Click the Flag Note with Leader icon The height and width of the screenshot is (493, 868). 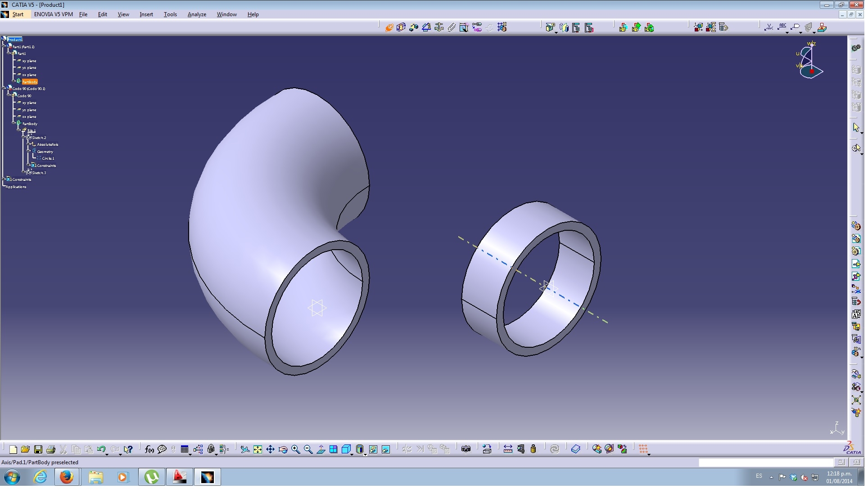click(796, 28)
